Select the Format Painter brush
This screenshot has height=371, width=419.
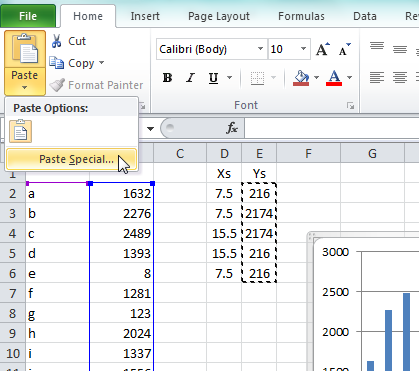pyautogui.click(x=57, y=85)
